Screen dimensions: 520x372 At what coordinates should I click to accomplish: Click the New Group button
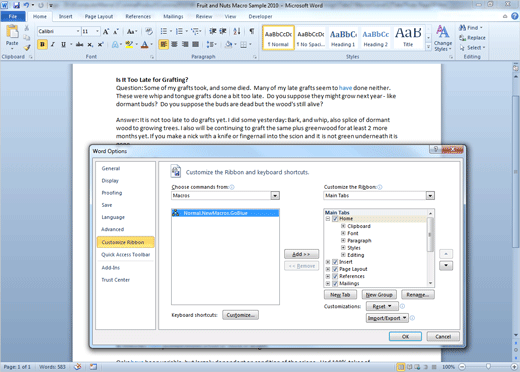click(379, 295)
